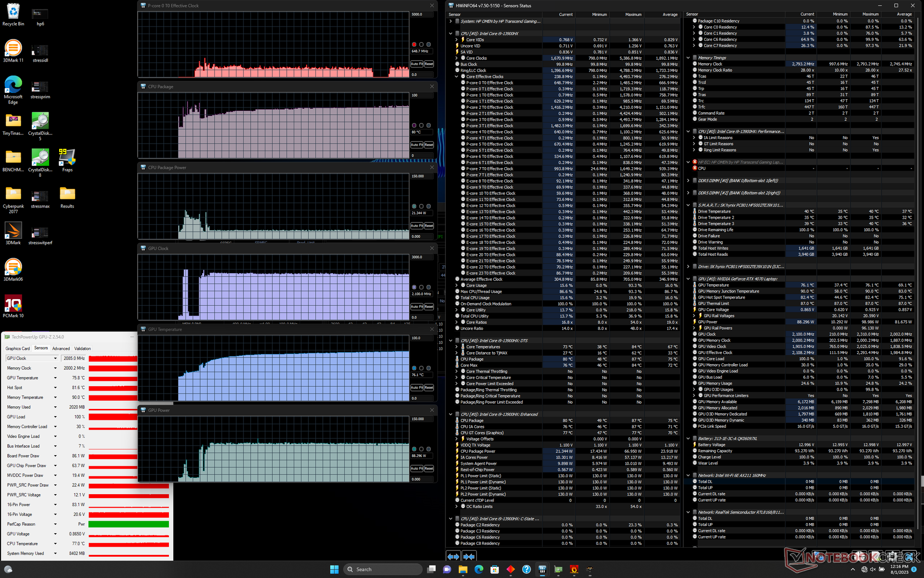Collapse the Memory Timings group
The height and width of the screenshot is (578, 924).
(689, 58)
